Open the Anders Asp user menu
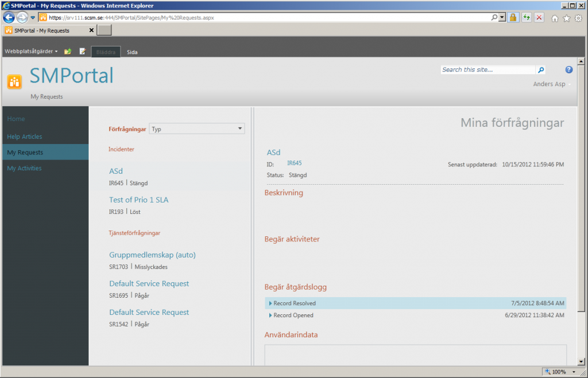The width and height of the screenshot is (588, 378). (552, 84)
